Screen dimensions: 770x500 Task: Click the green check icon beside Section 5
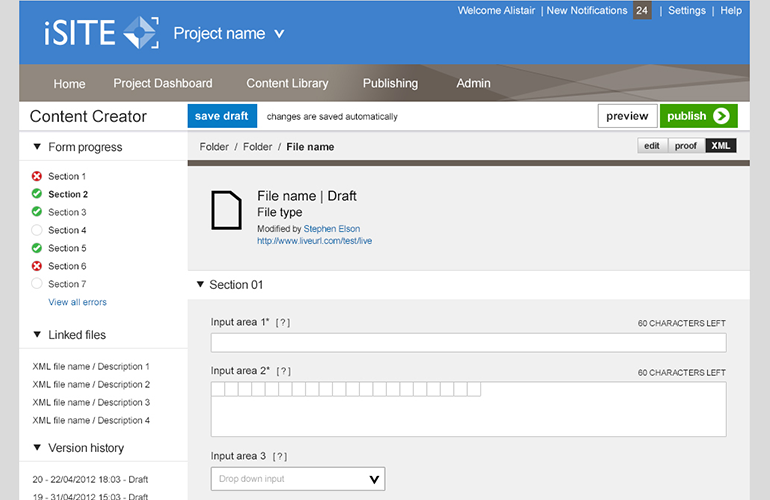37,249
